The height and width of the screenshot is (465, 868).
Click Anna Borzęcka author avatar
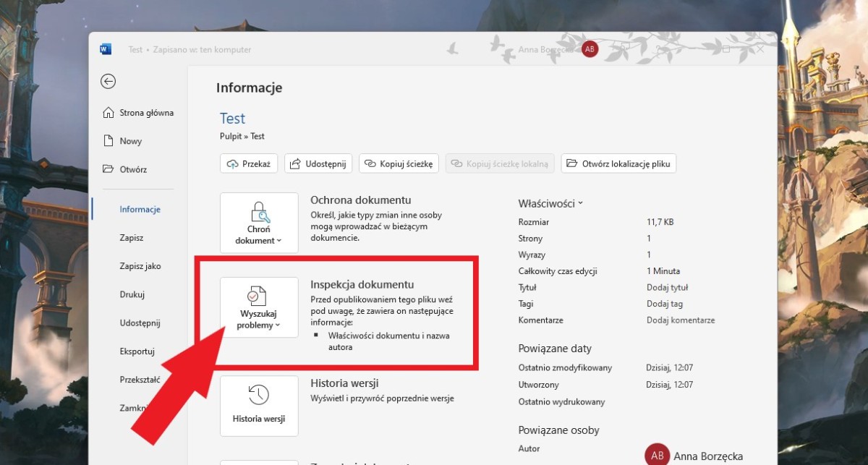(x=657, y=456)
